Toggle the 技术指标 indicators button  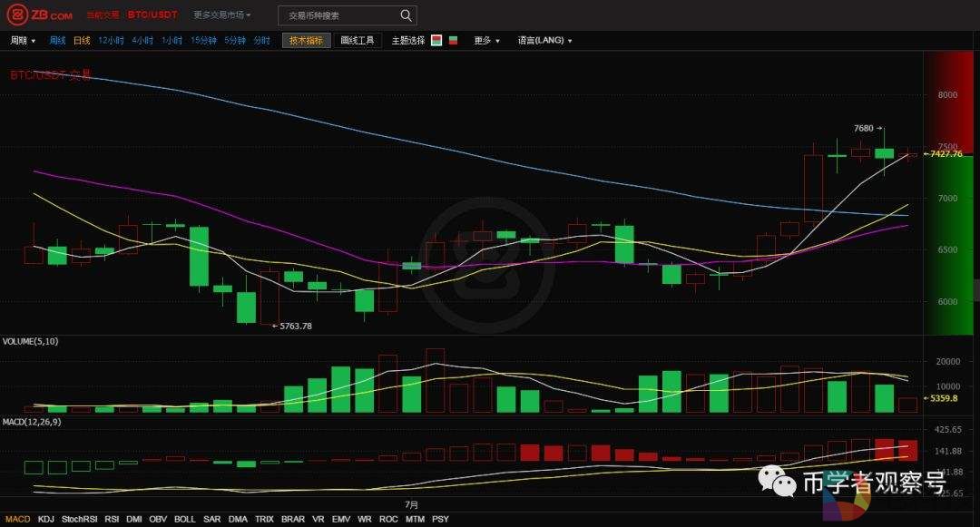tap(307, 41)
